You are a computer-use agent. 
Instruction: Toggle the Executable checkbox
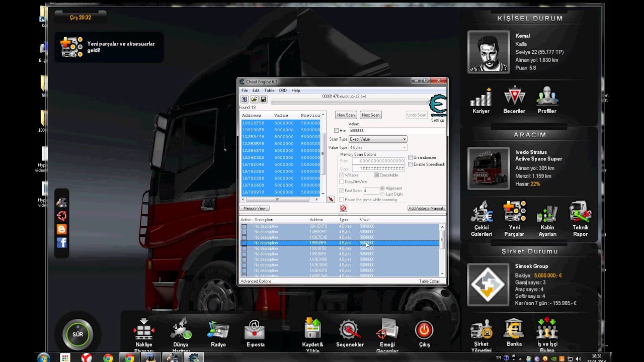point(376,175)
